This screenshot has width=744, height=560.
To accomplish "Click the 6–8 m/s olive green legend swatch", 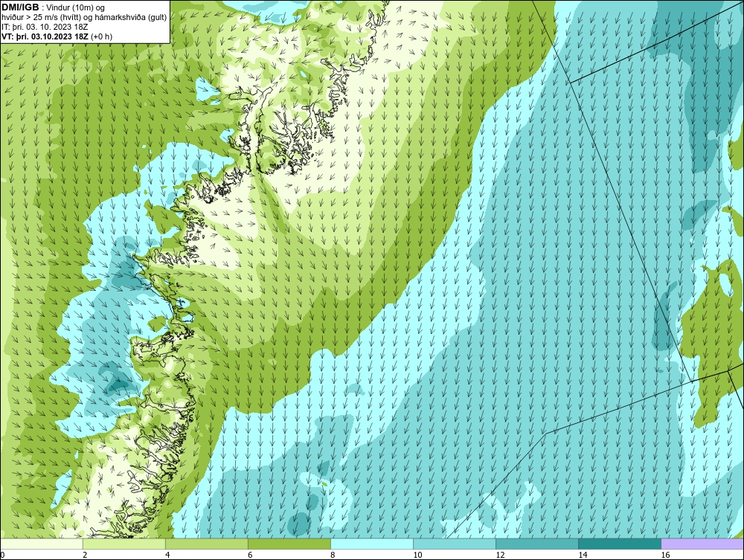I will point(289,544).
